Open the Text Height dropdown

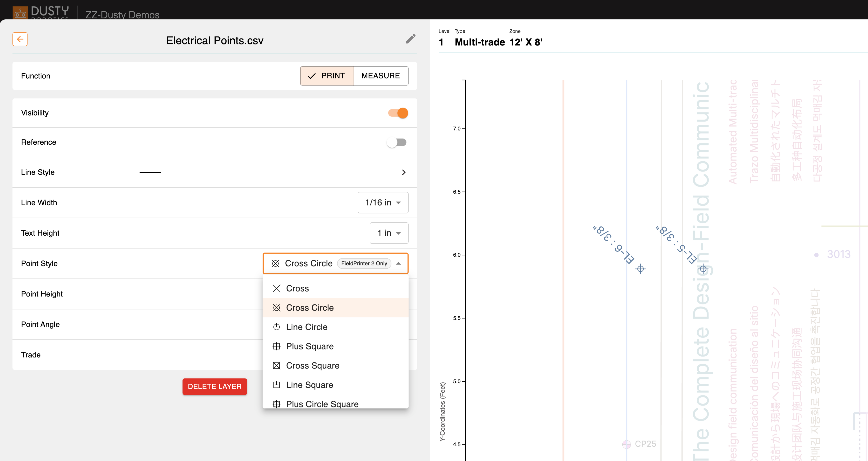pos(389,233)
